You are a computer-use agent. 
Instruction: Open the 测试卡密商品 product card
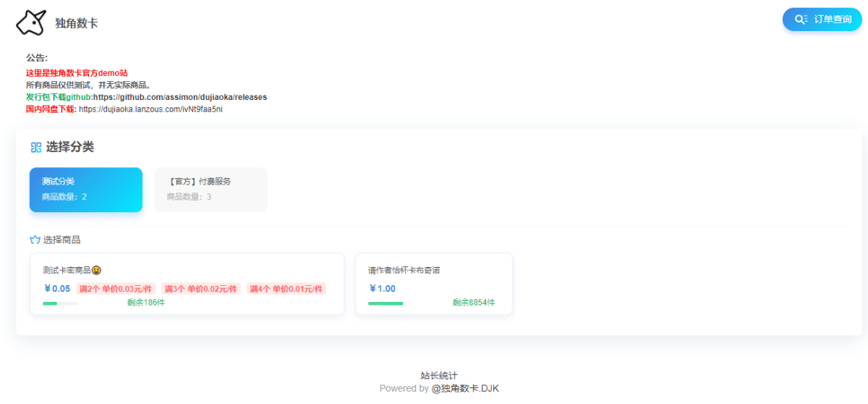(187, 284)
